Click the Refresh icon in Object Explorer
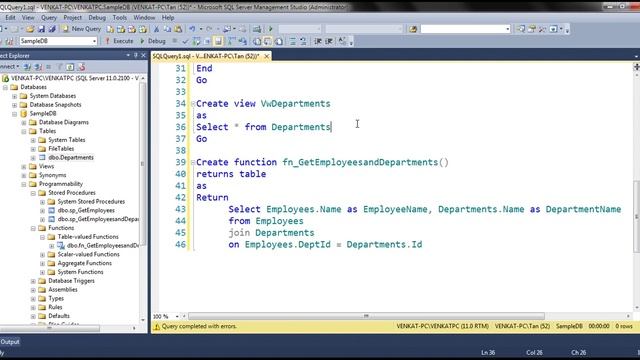Image resolution: width=640 pixels, height=360 pixels. [x=70, y=67]
